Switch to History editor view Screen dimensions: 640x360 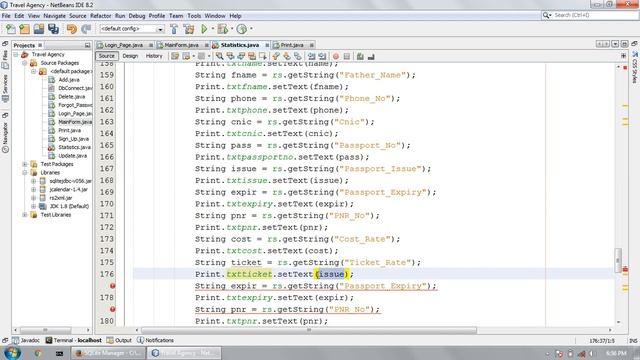point(154,56)
